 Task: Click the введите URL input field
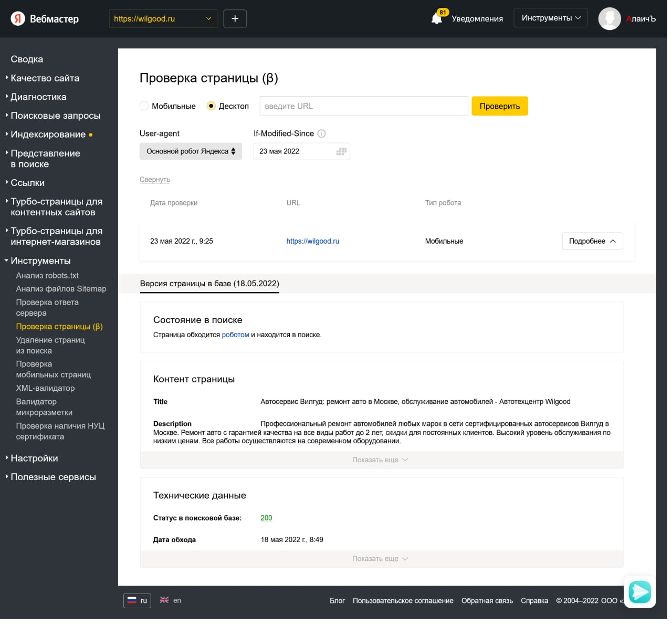[x=363, y=106]
